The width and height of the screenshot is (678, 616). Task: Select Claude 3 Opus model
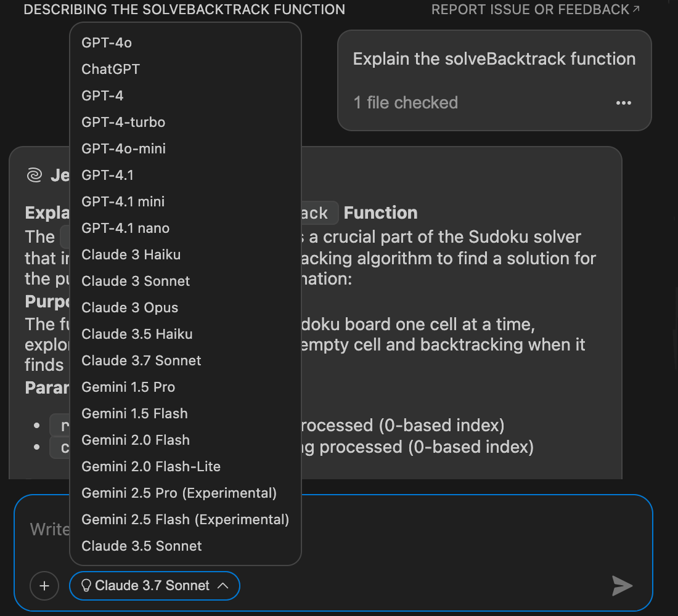pos(130,307)
